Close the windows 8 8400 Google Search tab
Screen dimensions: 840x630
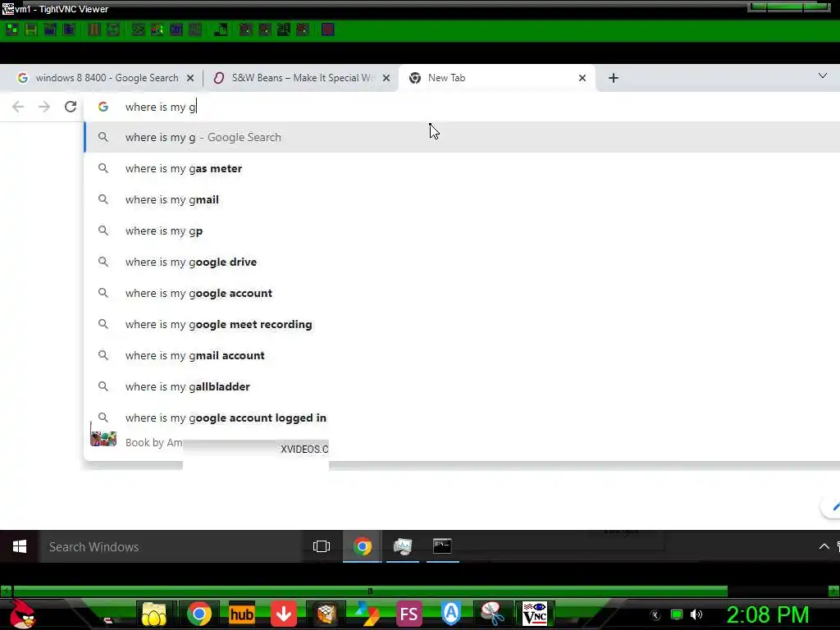[x=190, y=78]
